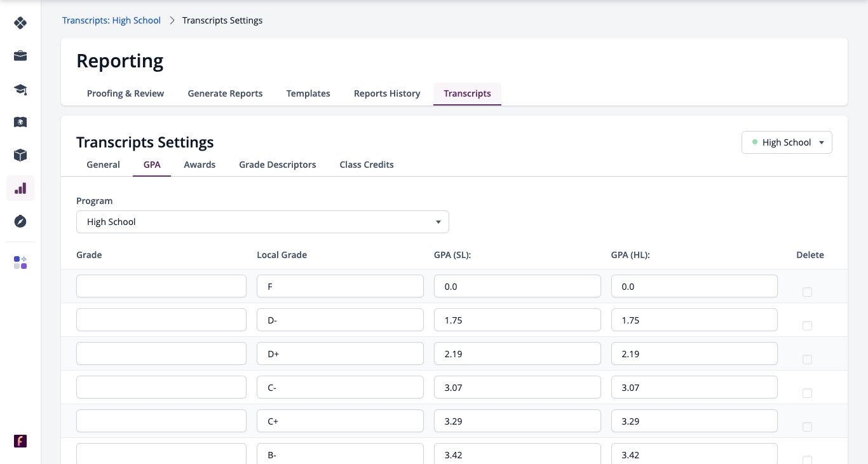868x464 pixels.
Task: Tick the Delete checkbox for F row
Action: 807,292
